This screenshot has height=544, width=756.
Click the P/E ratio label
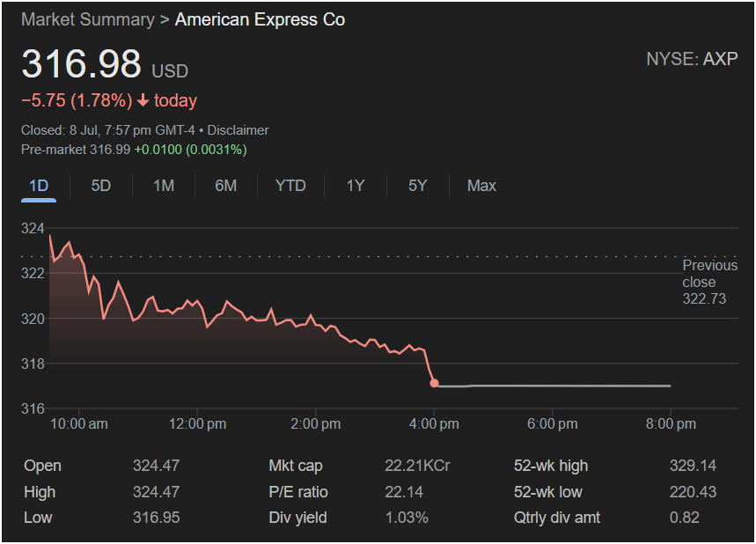coord(298,492)
